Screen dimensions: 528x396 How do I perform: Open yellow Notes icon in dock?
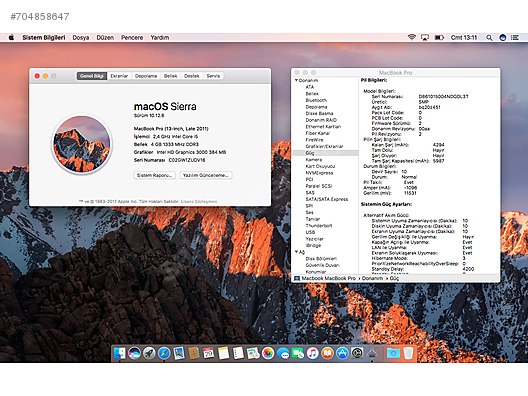coord(223,353)
